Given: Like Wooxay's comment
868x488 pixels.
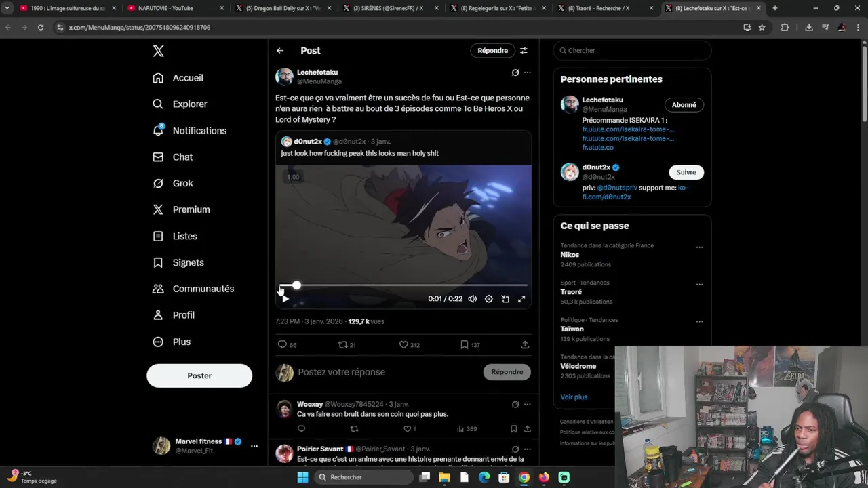Looking at the screenshot, I should point(407,429).
